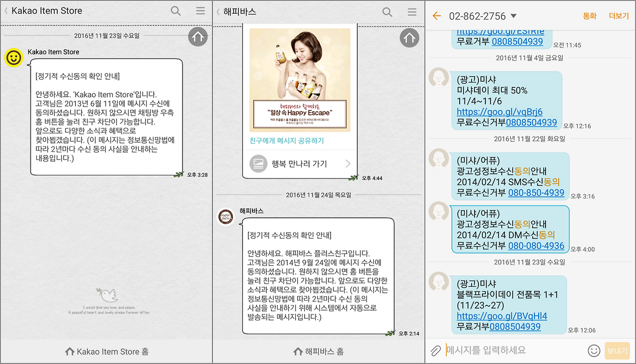Open the 해피바스 홈 bottom tab
636x364 pixels.
tap(318, 352)
